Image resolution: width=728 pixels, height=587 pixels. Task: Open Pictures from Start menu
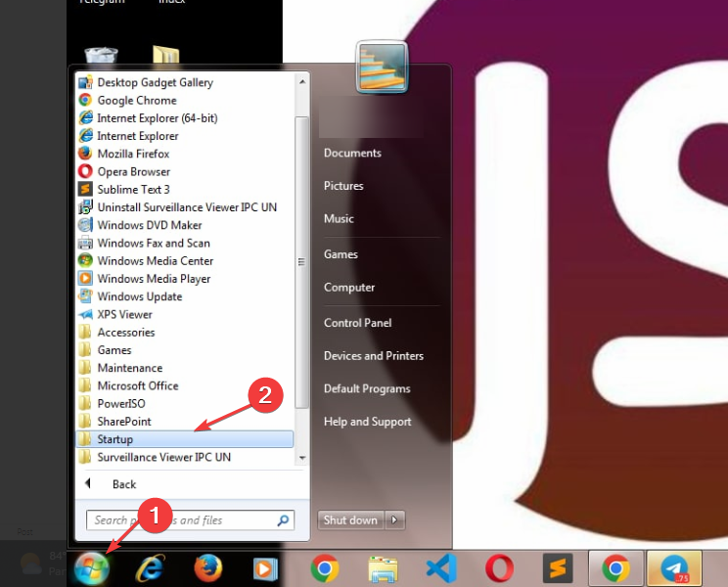343,186
